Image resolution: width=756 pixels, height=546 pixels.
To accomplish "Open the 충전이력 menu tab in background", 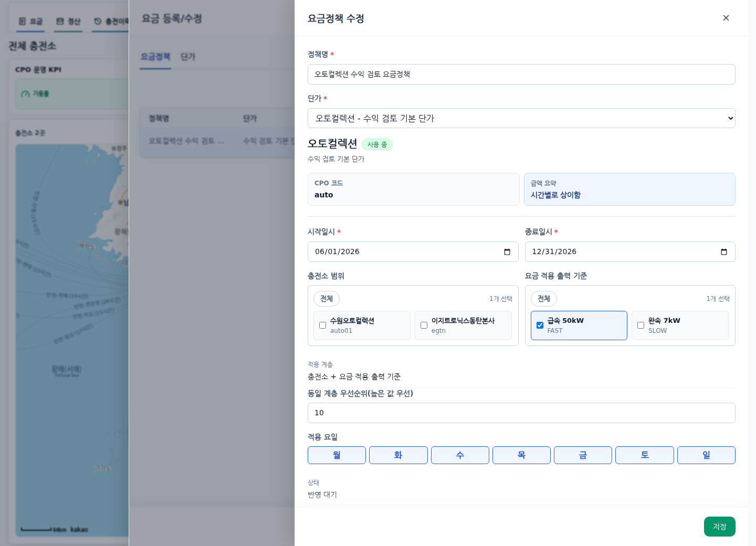I will tap(111, 22).
